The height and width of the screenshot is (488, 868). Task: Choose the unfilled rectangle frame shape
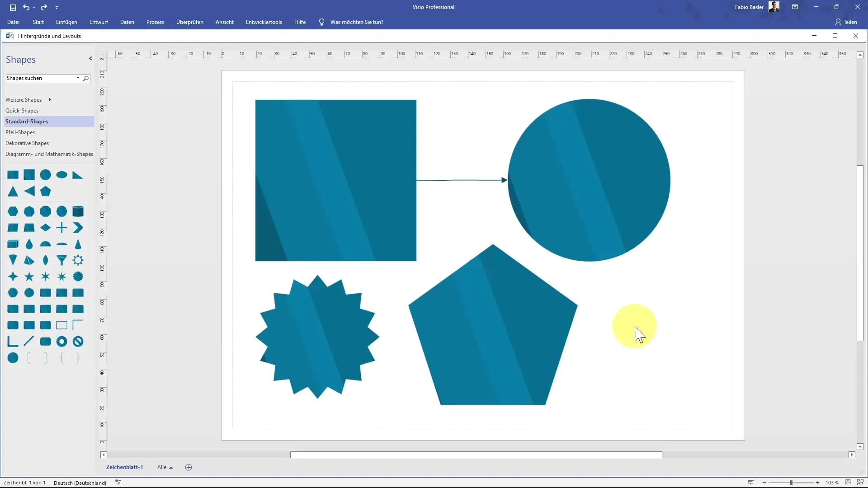(61, 325)
